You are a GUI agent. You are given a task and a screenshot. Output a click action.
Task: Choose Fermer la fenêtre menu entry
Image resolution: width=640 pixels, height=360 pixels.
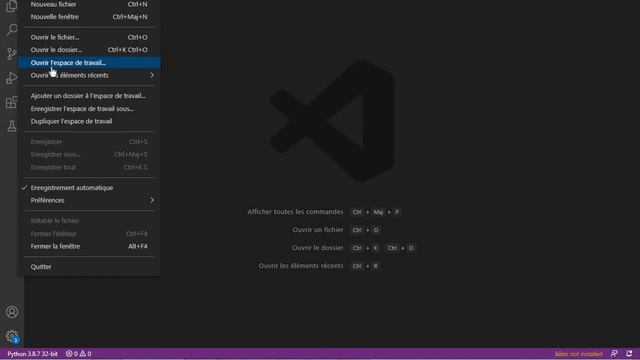tap(89, 247)
